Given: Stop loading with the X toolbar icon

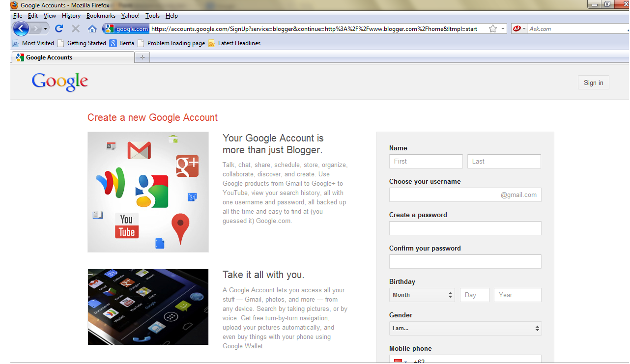Looking at the screenshot, I should (x=76, y=28).
